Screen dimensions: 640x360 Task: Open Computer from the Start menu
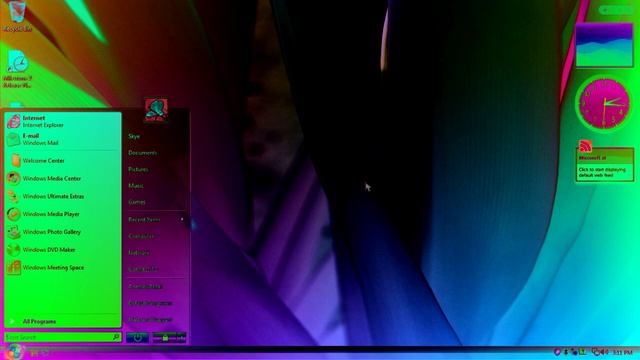coord(141,236)
